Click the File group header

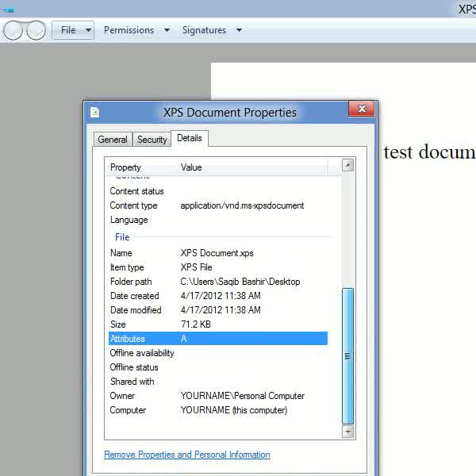(122, 237)
